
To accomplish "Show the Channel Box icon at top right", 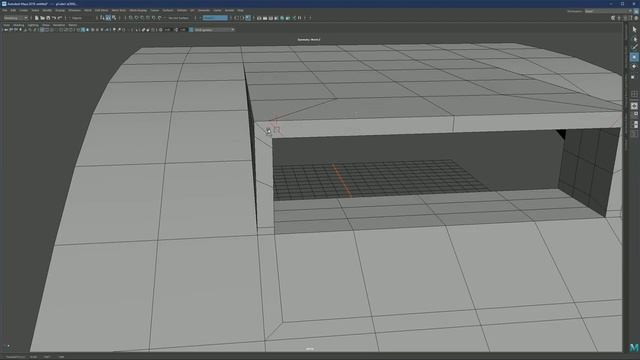I will 636,18.
